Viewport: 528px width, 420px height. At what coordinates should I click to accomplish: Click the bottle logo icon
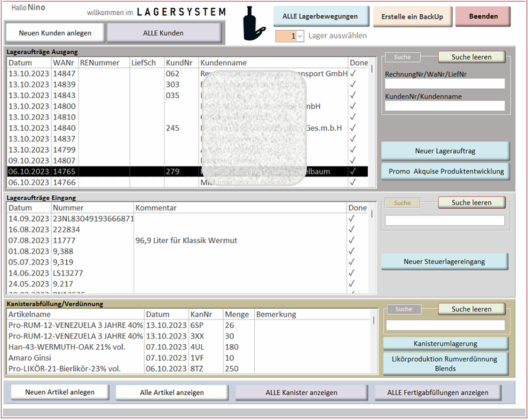254,24
